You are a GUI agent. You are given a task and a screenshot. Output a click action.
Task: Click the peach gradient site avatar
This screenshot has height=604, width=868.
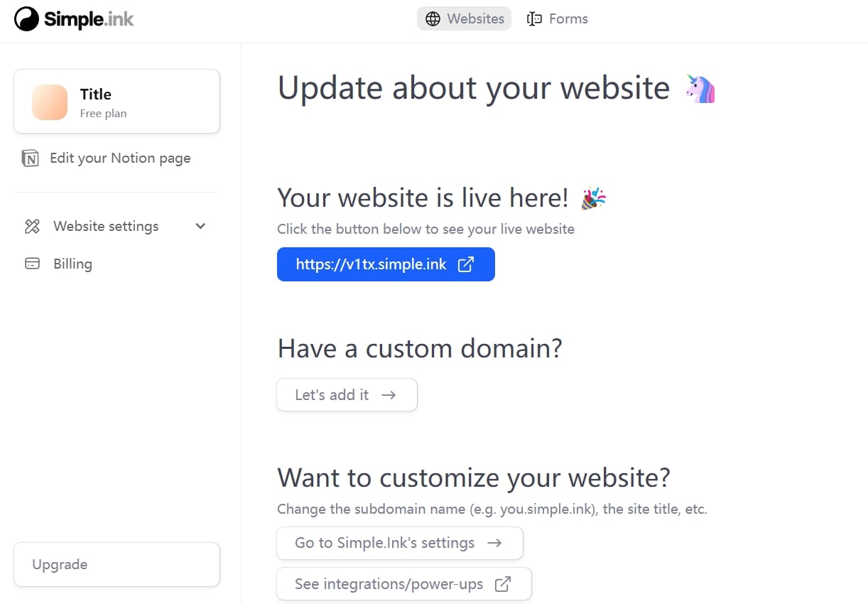pyautogui.click(x=50, y=102)
